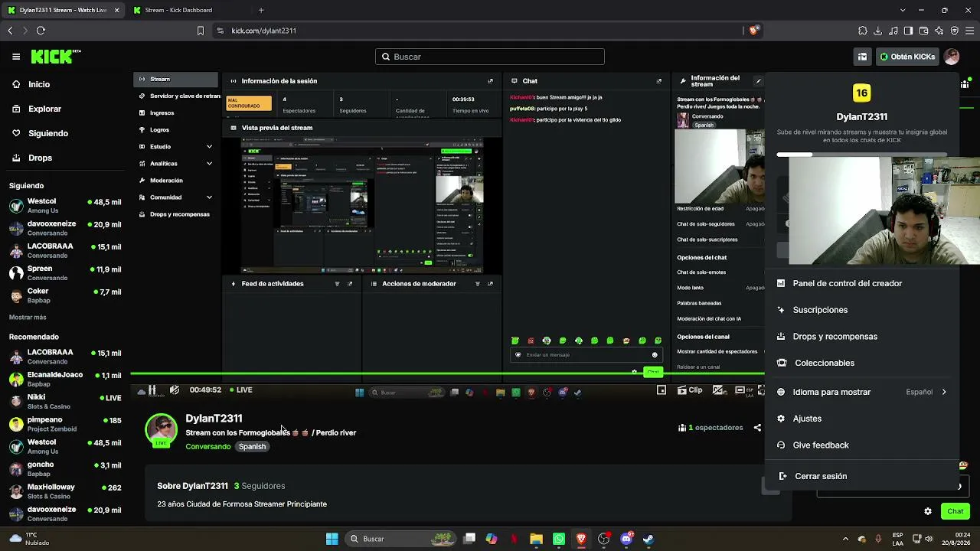Select the Stream item in the streamed dashboard sidebar
This screenshot has height=551, width=980.
tap(175, 79)
